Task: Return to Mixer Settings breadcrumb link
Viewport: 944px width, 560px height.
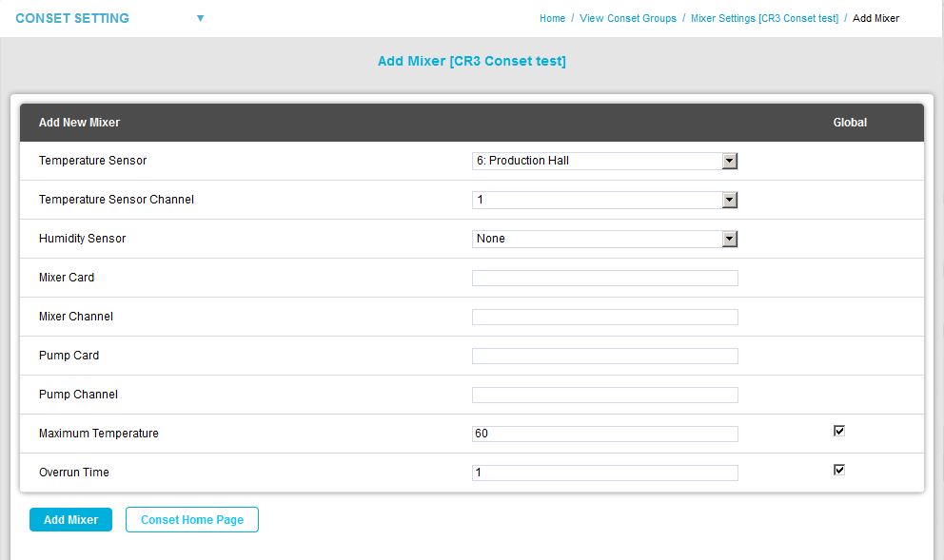Action: point(764,18)
